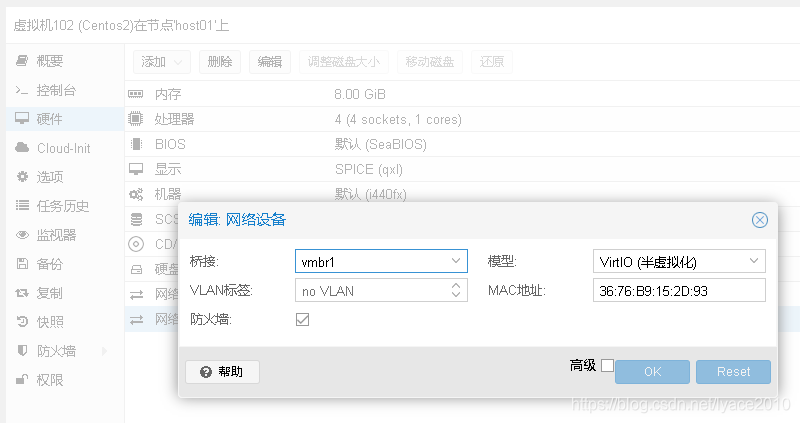Open the 模型 model dropdown arrow

click(754, 261)
